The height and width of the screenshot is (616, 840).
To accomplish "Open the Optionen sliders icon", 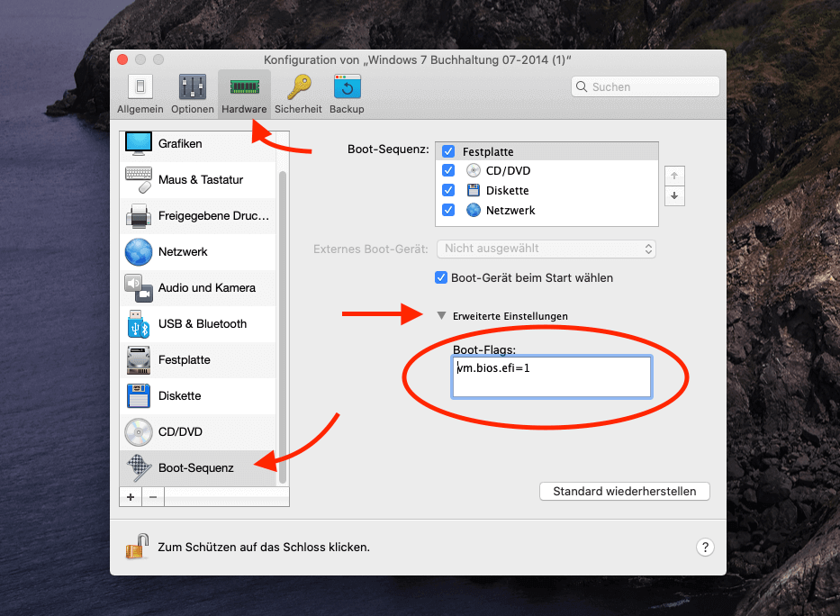I will (x=193, y=88).
